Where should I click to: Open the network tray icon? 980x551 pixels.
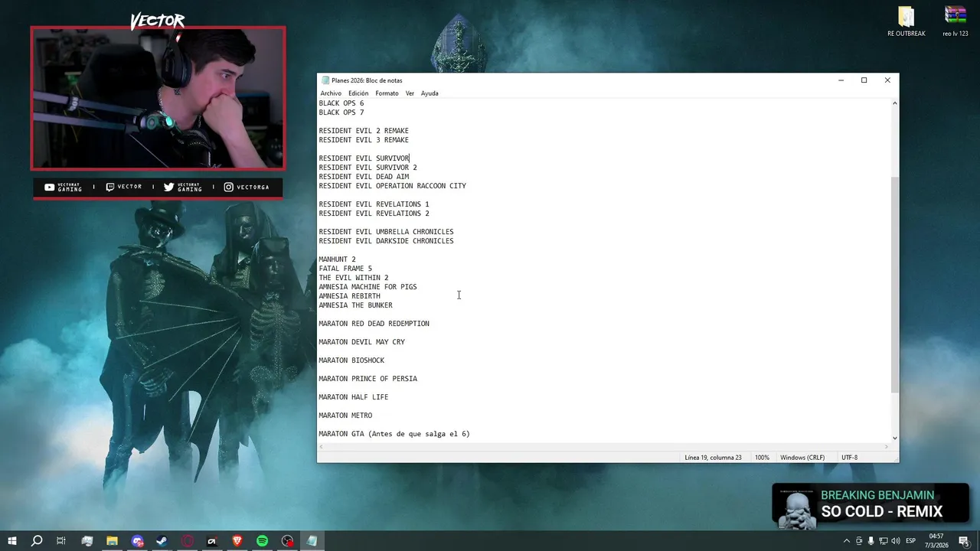884,541
